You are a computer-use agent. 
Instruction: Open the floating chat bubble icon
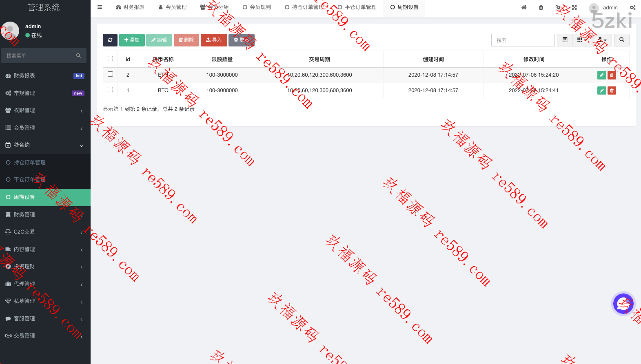point(623,304)
